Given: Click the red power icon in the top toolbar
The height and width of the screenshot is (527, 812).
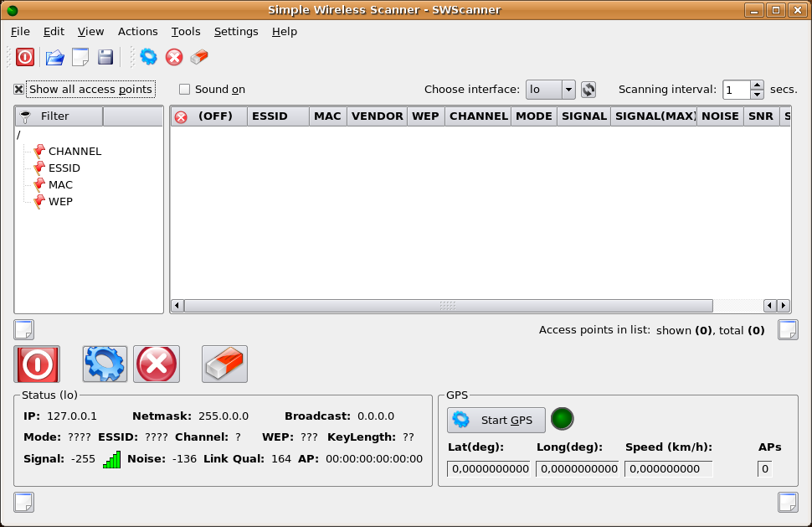Looking at the screenshot, I should (x=25, y=57).
